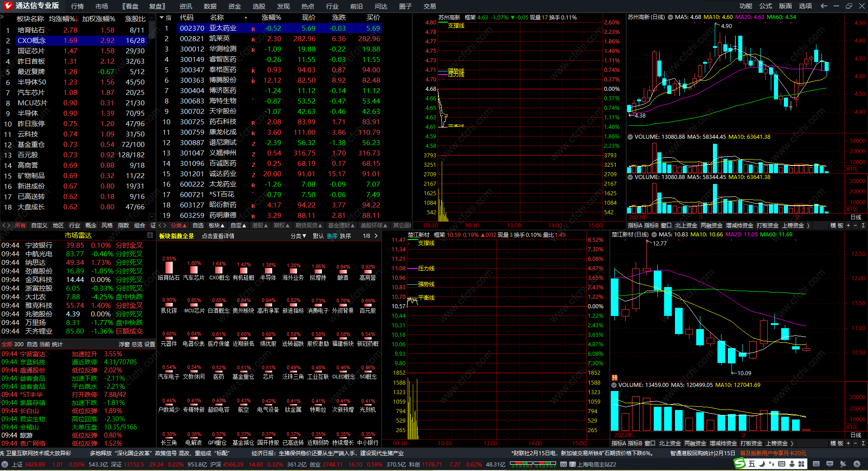Click 北上资金 button in lower chart bar
This screenshot has width=868, height=471.
(x=670, y=443)
